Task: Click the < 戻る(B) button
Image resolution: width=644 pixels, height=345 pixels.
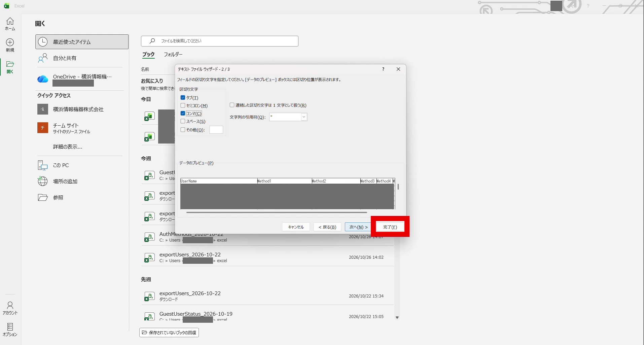Action: tap(327, 227)
